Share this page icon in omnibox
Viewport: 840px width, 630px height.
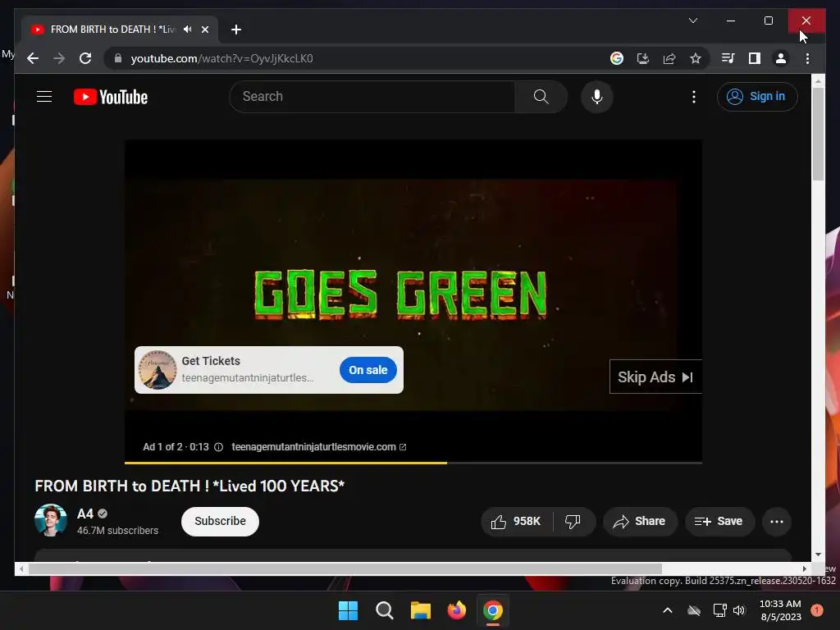669,58
